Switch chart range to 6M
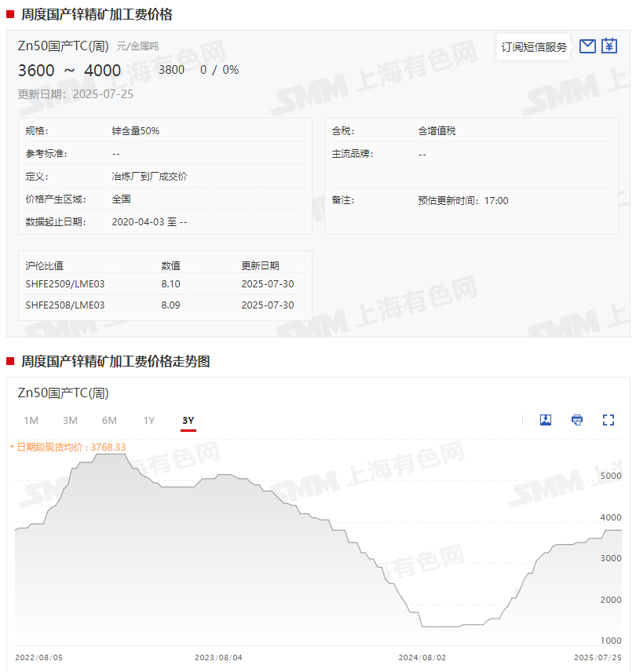Viewport: 636px width, 672px height. (109, 421)
